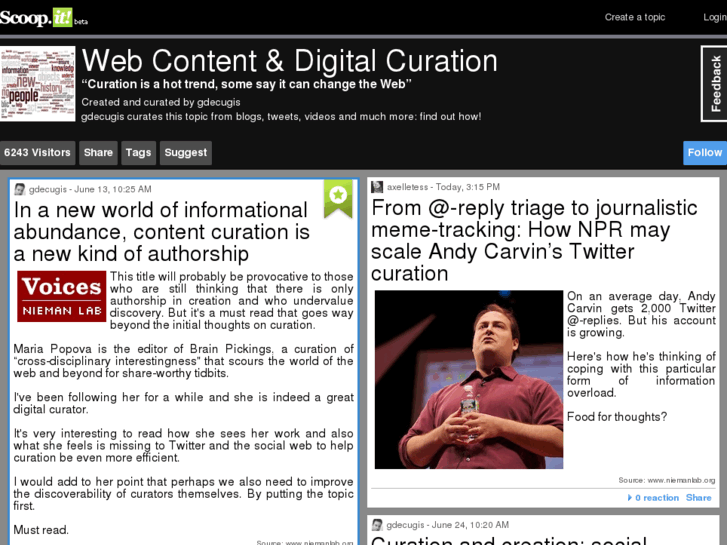The height and width of the screenshot is (545, 727).
Task: Click Share on the NPR post
Action: [698, 498]
